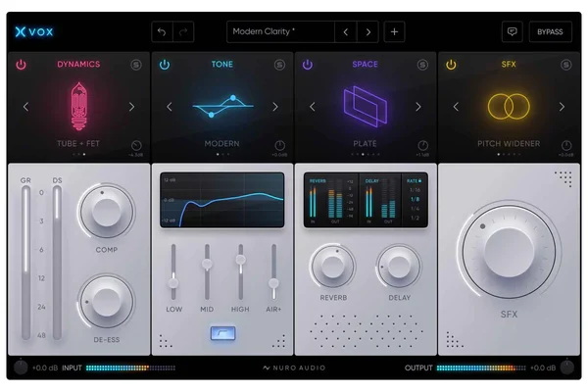Click the redo arrow icon
588x392 pixels.
pos(184,32)
